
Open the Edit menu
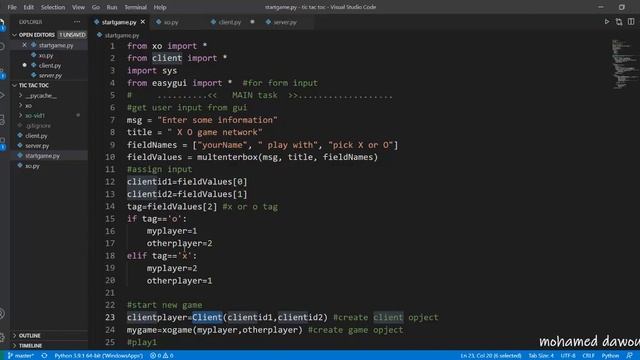[29, 7]
